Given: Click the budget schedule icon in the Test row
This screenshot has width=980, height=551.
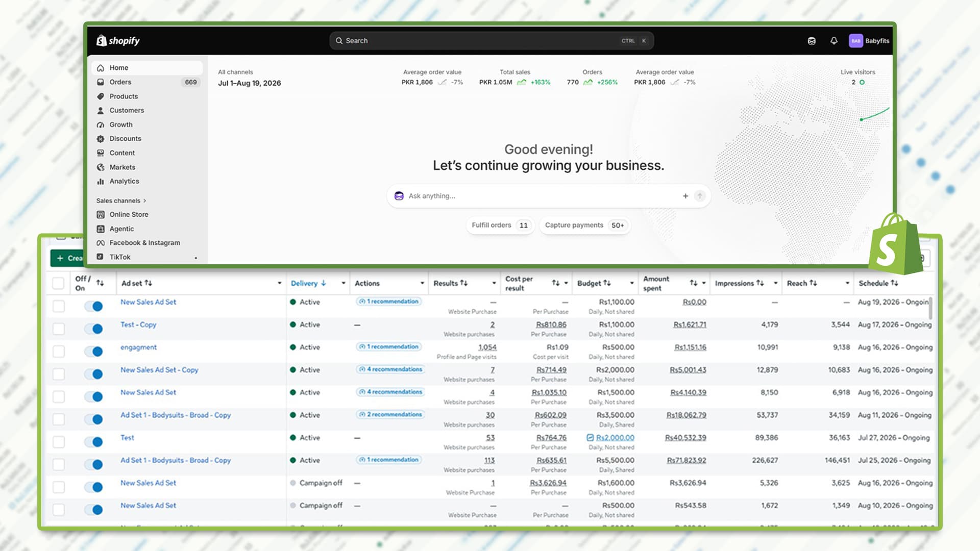Looking at the screenshot, I should pos(590,438).
